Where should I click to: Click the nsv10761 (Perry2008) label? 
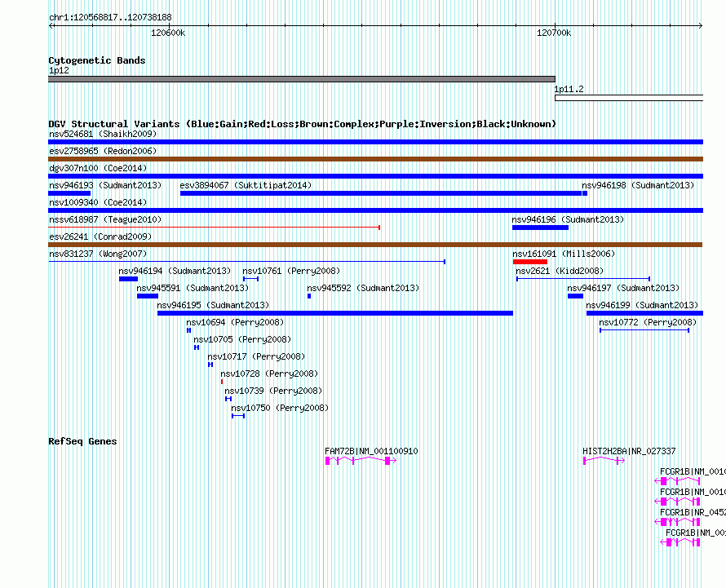291,272
